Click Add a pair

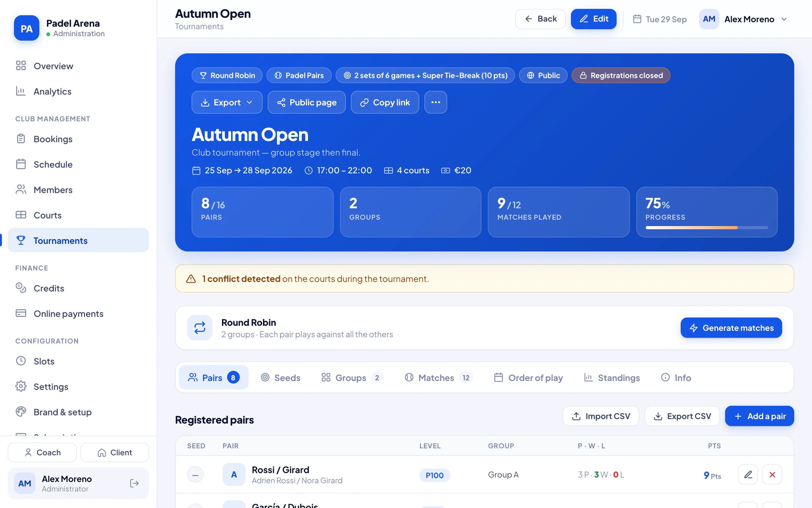point(759,416)
